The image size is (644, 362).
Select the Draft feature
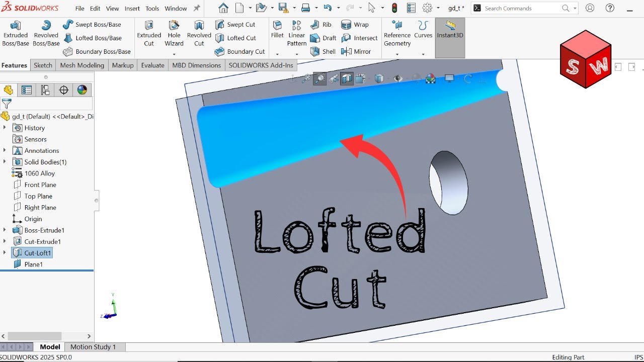point(323,38)
